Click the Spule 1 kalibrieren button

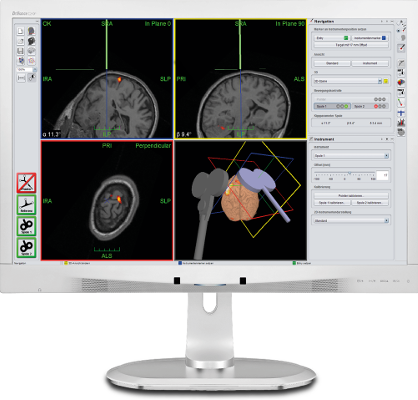click(332, 203)
